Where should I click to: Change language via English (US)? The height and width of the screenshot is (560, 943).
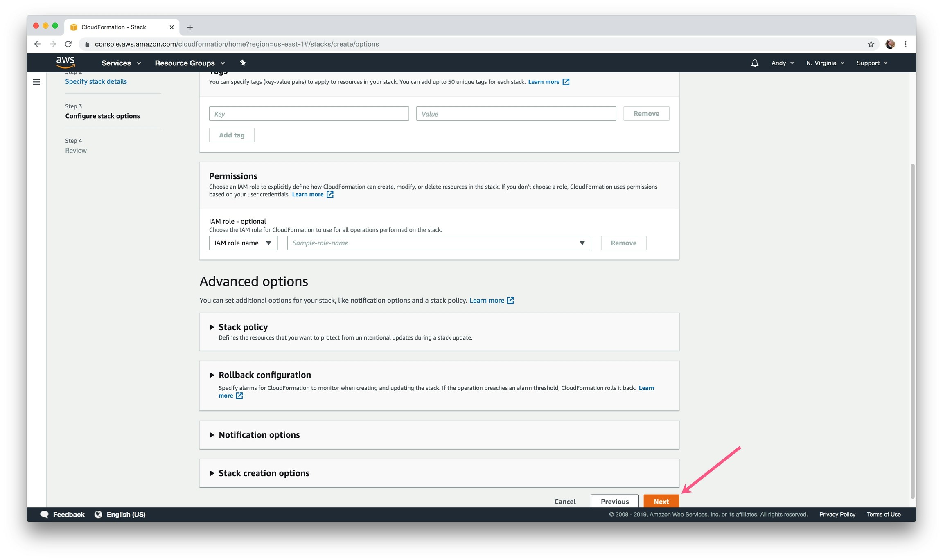point(126,514)
